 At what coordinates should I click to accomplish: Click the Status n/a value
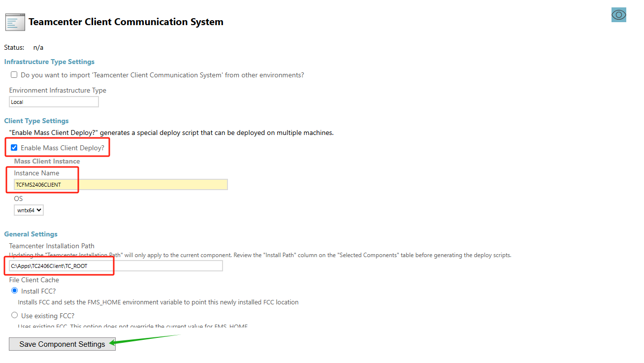tap(38, 48)
